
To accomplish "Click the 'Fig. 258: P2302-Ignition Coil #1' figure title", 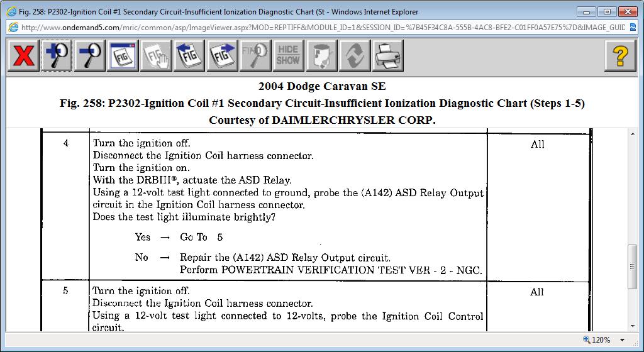I will point(322,103).
